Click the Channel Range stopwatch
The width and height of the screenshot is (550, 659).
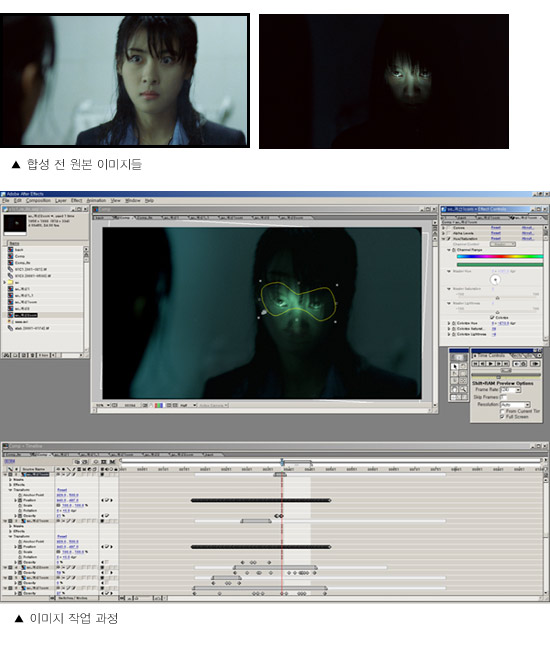pyautogui.click(x=454, y=250)
